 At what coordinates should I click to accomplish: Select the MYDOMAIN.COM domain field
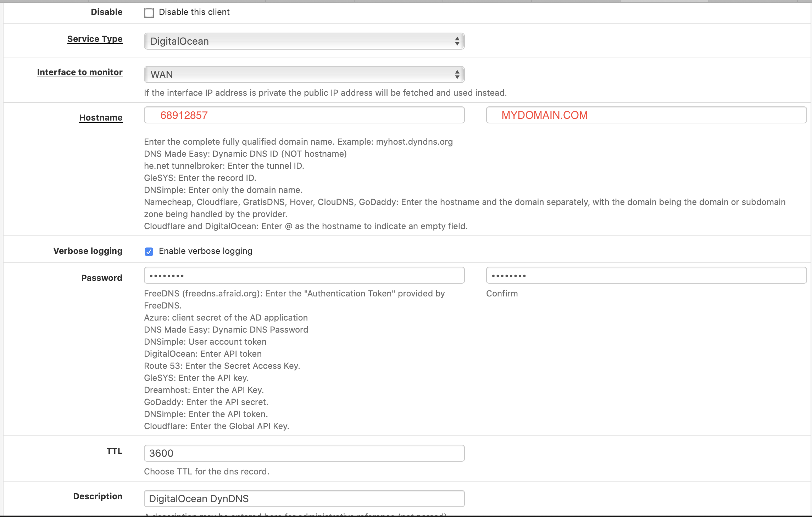click(x=646, y=115)
